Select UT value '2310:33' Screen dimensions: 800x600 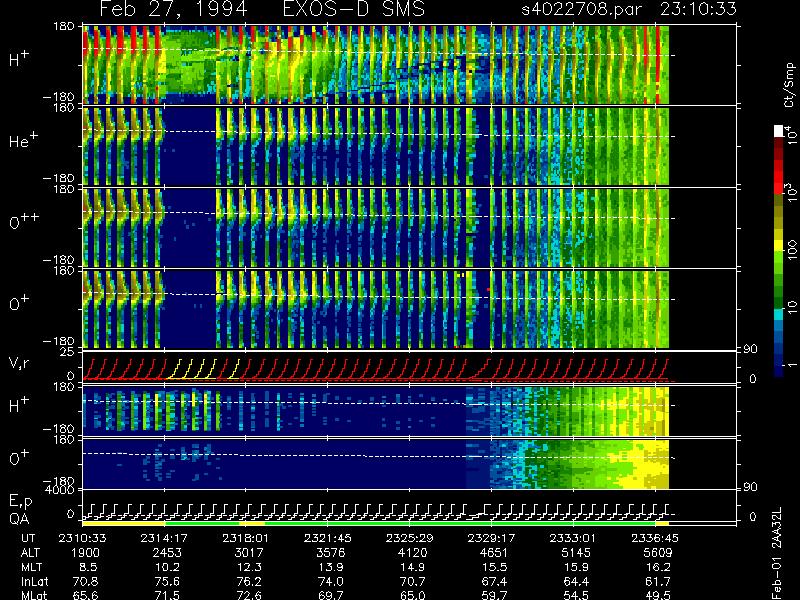pyautogui.click(x=83, y=538)
